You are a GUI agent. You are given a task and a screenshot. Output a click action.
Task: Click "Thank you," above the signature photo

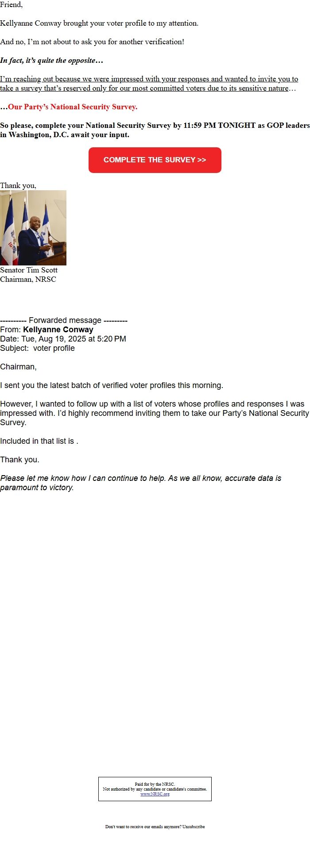[x=18, y=185]
